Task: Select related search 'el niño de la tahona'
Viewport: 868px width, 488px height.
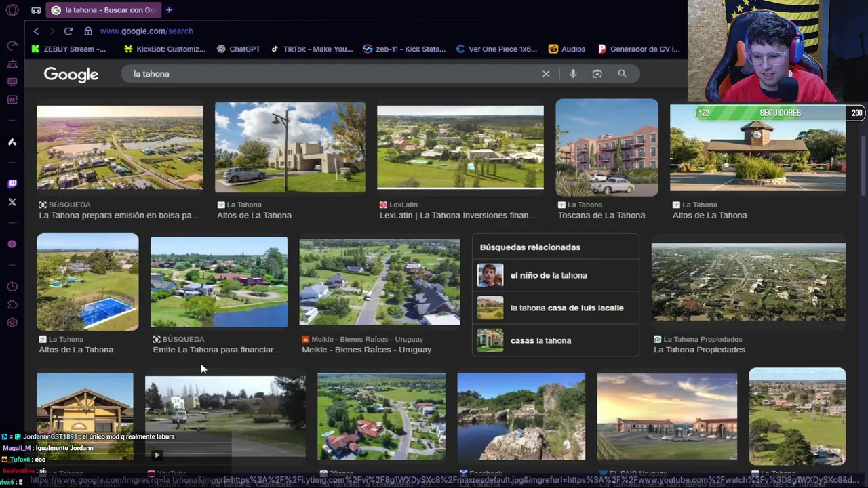Action: (555, 275)
